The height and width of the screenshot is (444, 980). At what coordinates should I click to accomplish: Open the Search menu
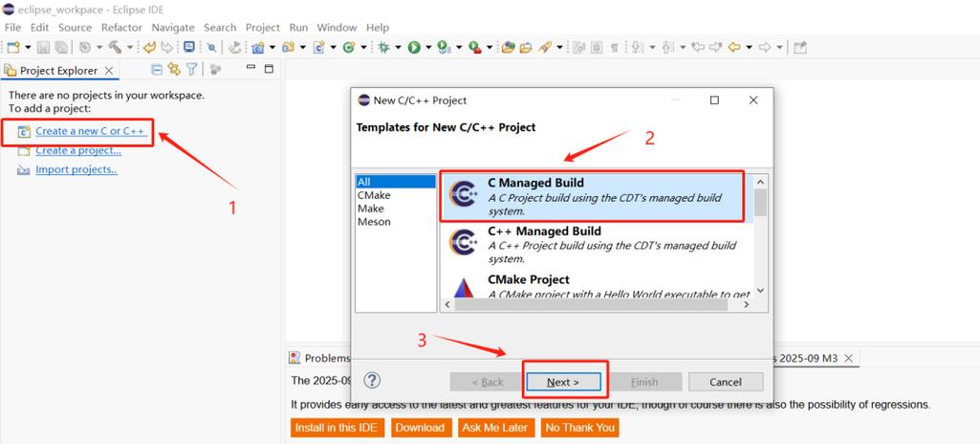coord(220,28)
